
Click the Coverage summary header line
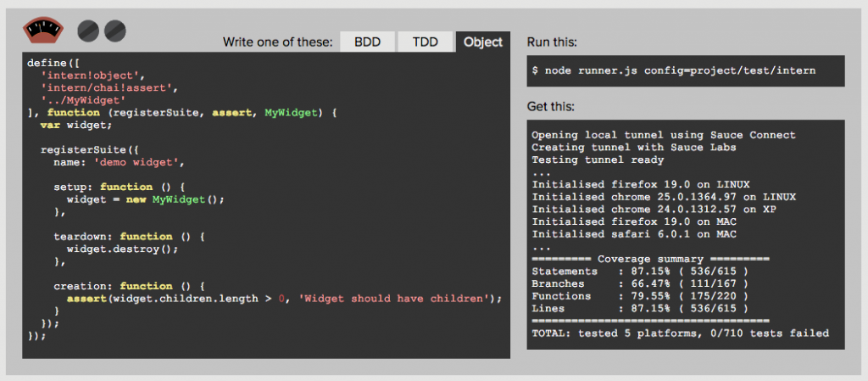(x=650, y=259)
